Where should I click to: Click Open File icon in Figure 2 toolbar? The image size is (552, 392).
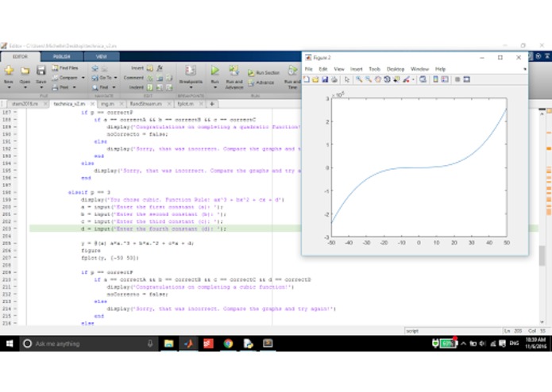coord(315,79)
